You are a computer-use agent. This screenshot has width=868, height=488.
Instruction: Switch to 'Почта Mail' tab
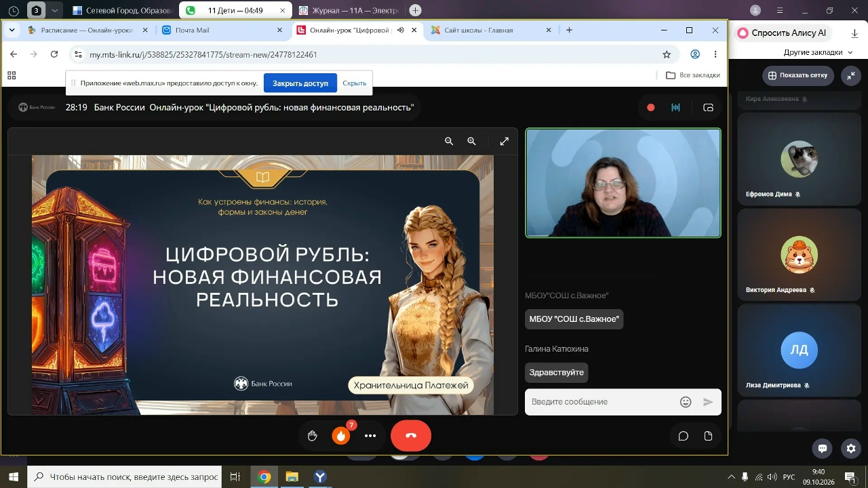coord(222,30)
